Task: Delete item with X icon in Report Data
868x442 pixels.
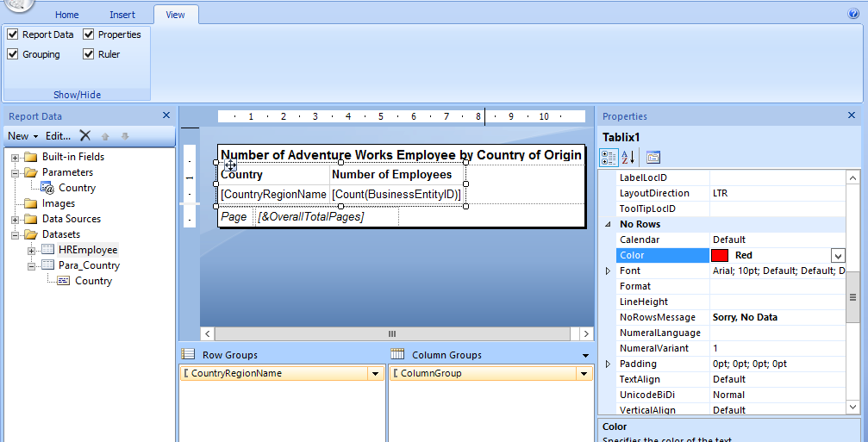Action: pyautogui.click(x=84, y=135)
